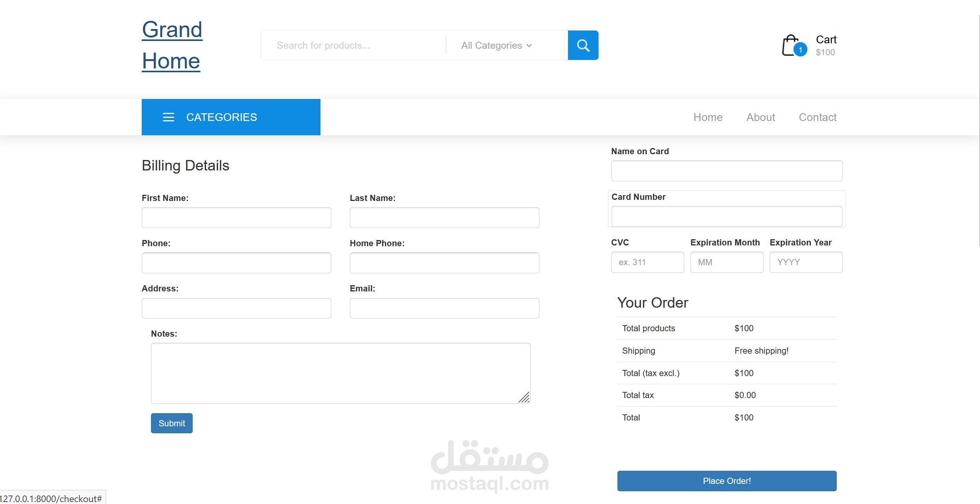Screen dimensions: 980x504
Task: Click the Expiration Year YYYY field
Action: pos(805,262)
